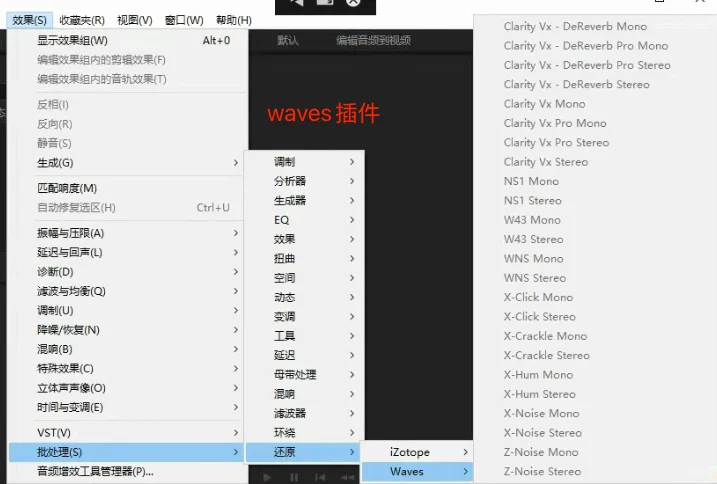Choose X-Hum Mono plugin
Image resolution: width=717 pixels, height=484 pixels.
538,375
